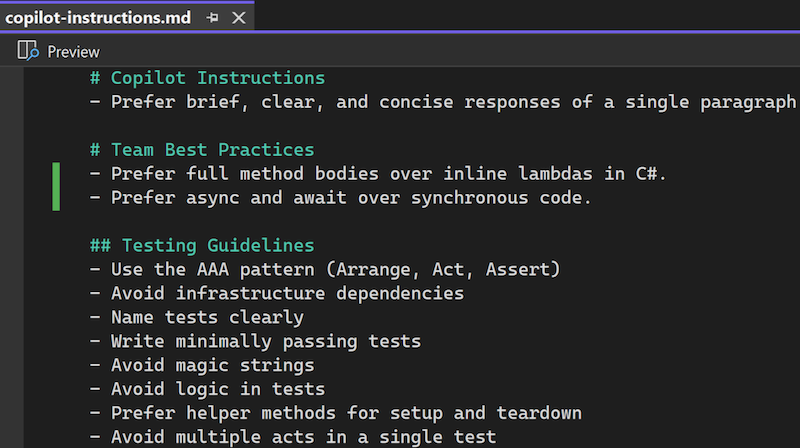Image resolution: width=800 pixels, height=448 pixels.
Task: Click the line 'Name tests clearly'
Action: 196,317
